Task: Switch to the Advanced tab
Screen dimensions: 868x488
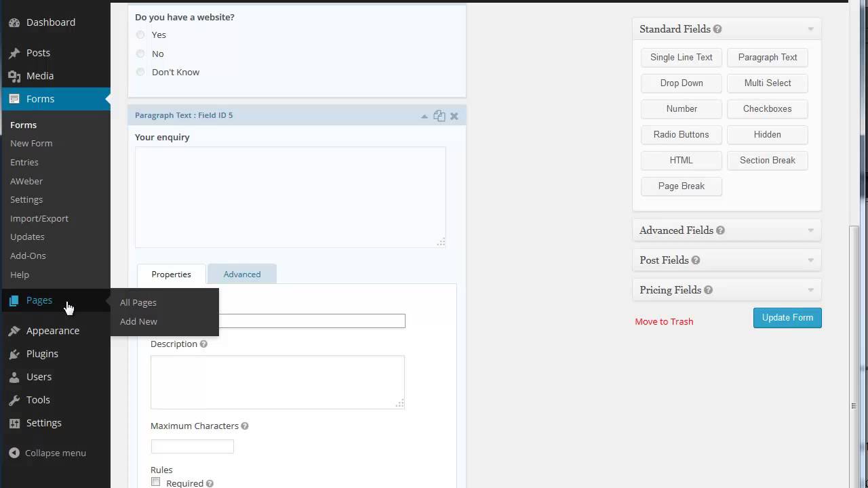Action: click(242, 274)
